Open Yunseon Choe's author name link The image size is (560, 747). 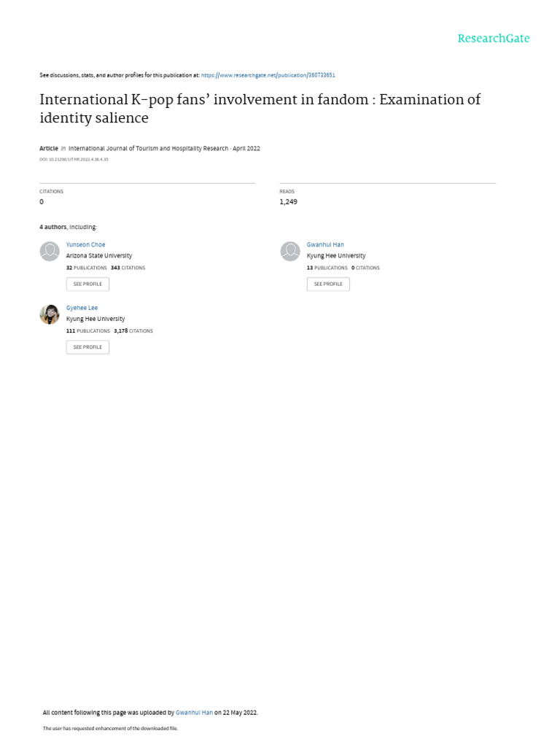(x=85, y=245)
